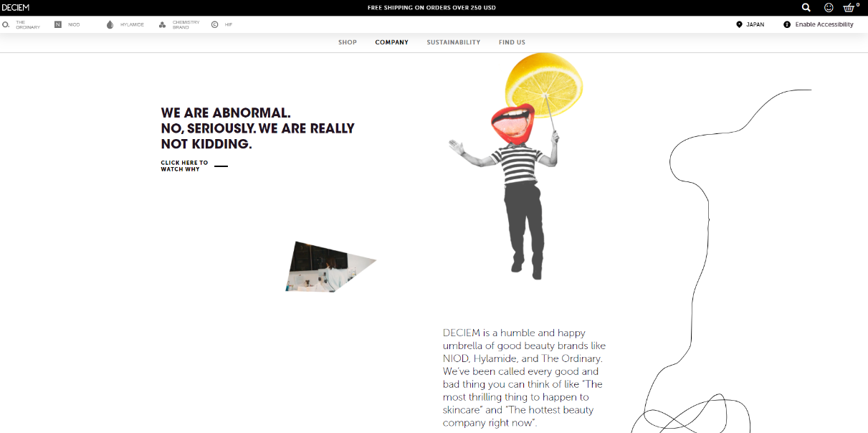This screenshot has height=433, width=868.
Task: Select the HIF brand icon
Action: point(215,24)
